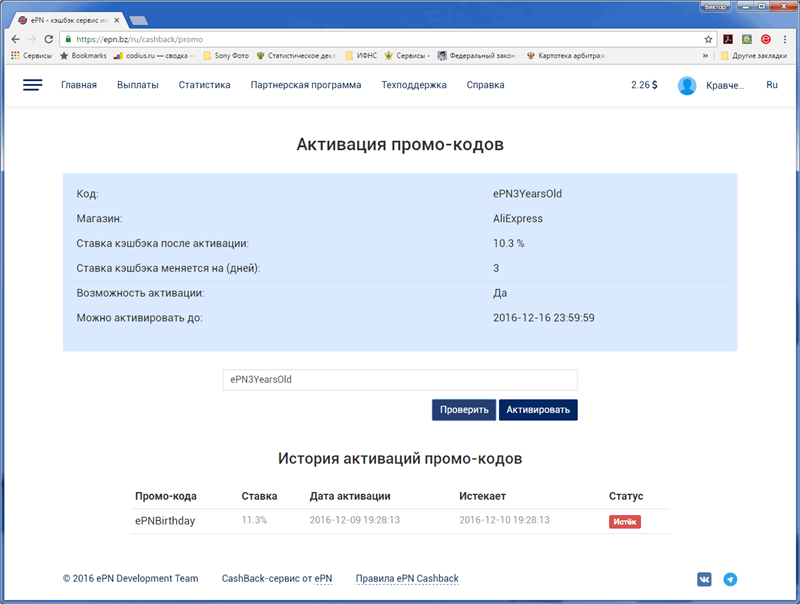This screenshot has width=800, height=604.
Task: Open the Правила ePN Cashback link
Action: coord(407,579)
